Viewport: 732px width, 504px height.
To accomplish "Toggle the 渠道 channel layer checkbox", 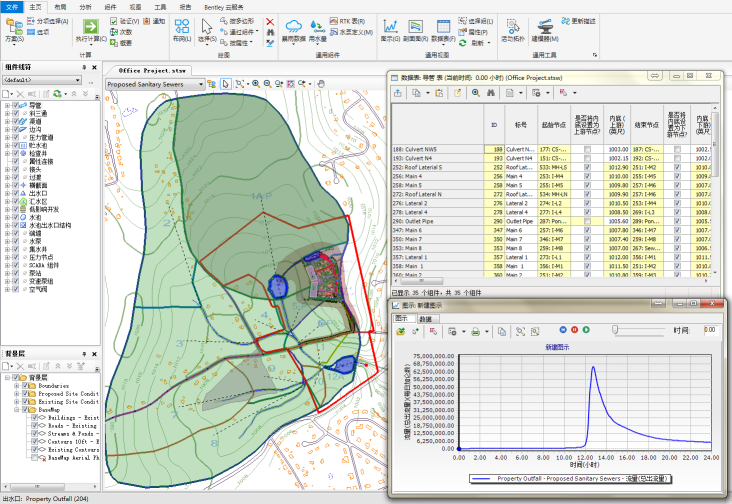I will (16, 121).
